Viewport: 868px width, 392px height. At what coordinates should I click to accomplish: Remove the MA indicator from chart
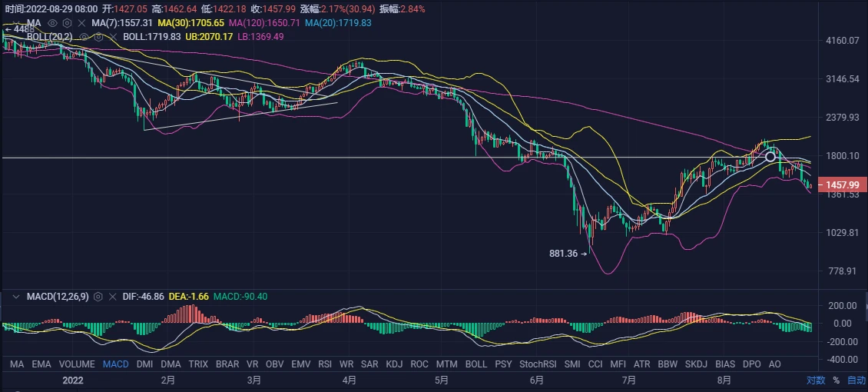(81, 23)
